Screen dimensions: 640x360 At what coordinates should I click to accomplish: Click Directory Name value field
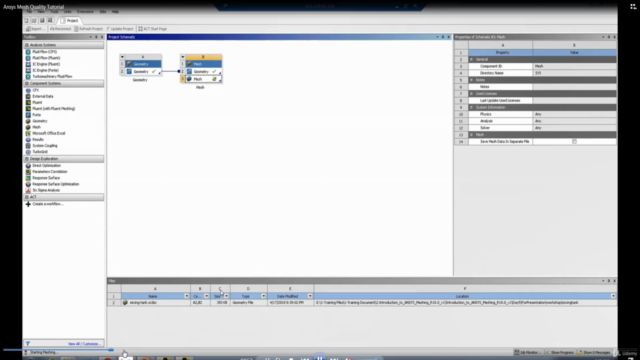point(574,73)
